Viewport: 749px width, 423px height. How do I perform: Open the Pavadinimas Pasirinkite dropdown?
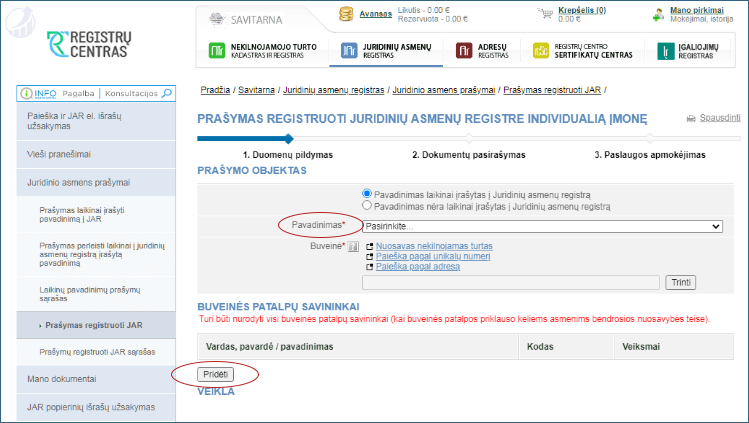542,226
